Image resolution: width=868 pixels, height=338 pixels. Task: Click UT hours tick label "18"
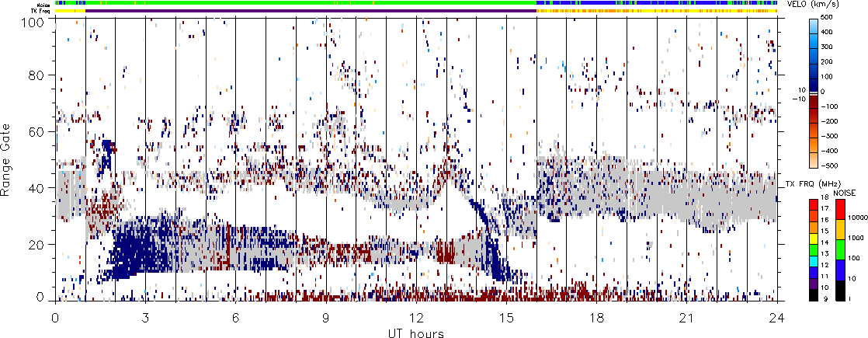(597, 318)
